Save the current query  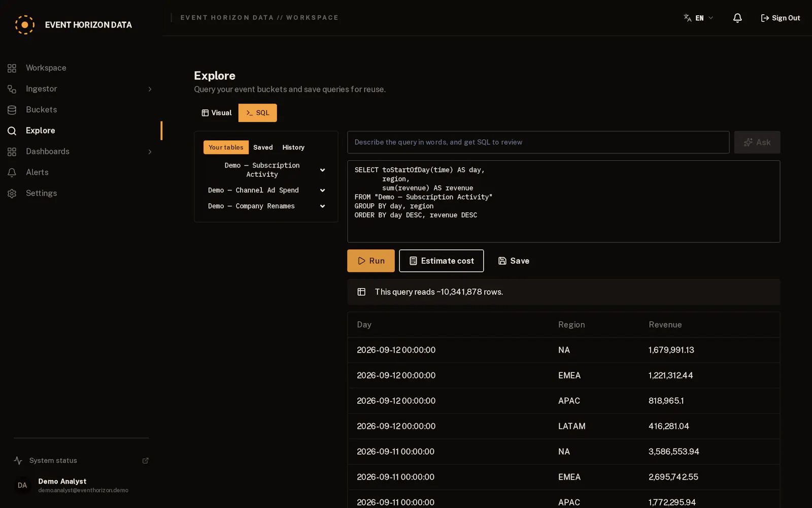coord(514,261)
